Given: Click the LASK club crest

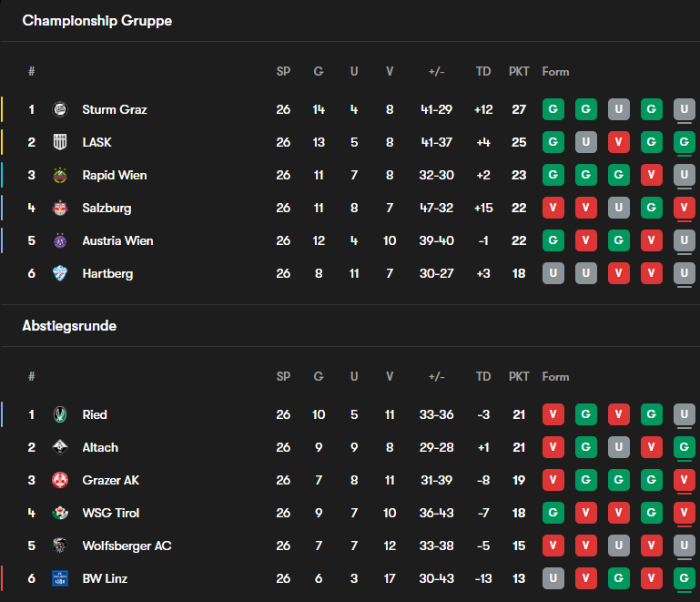Looking at the screenshot, I should (x=60, y=142).
